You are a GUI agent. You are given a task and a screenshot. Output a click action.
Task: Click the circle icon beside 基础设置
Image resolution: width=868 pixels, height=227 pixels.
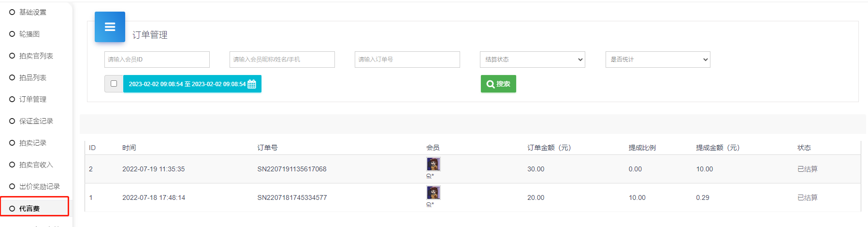12,12
